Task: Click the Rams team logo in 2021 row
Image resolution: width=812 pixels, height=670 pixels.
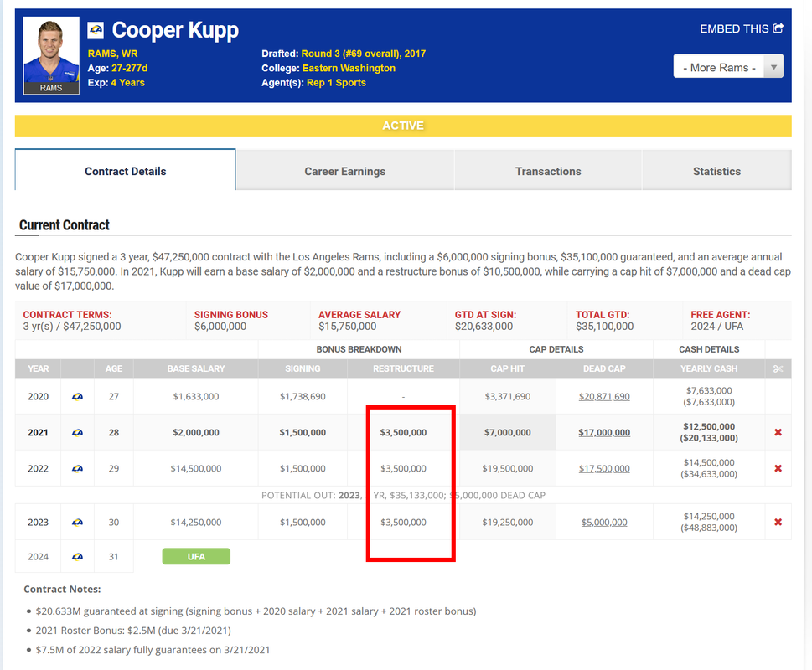Action: tap(77, 432)
